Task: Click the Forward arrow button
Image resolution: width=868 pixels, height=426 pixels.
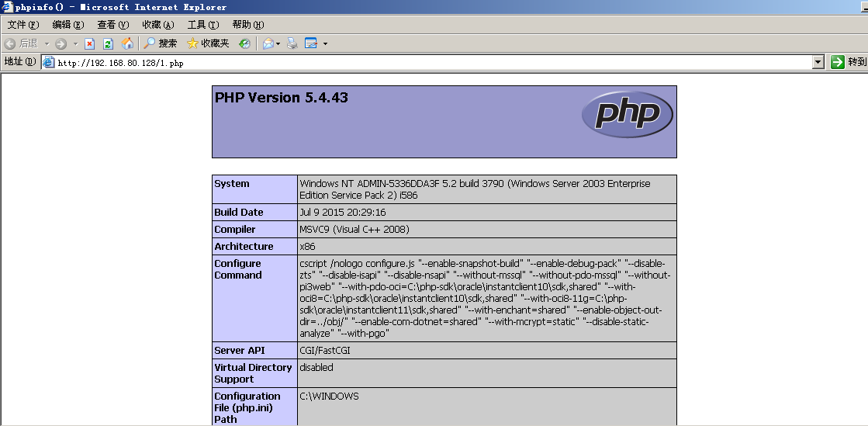Action: [61, 43]
